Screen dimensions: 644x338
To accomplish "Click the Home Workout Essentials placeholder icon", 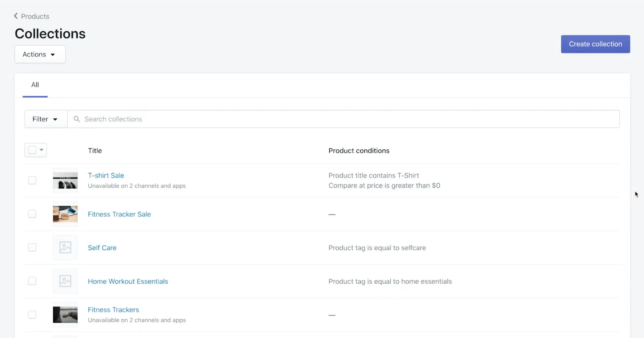I will (x=65, y=281).
